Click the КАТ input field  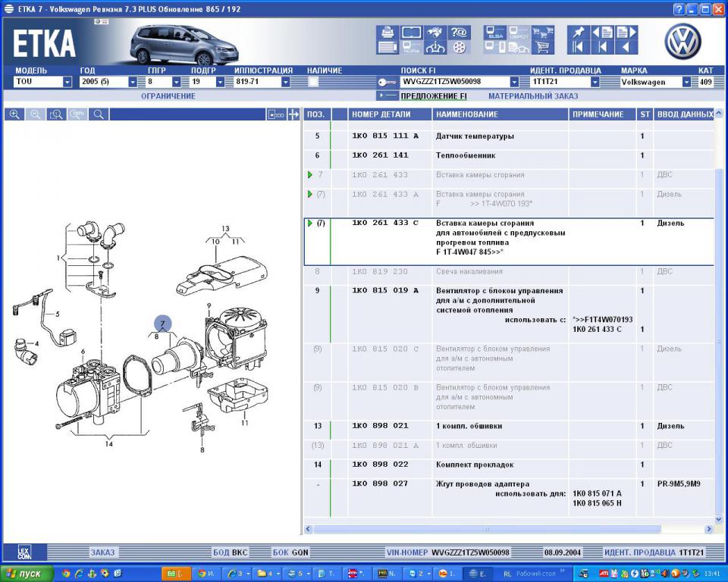[706, 82]
